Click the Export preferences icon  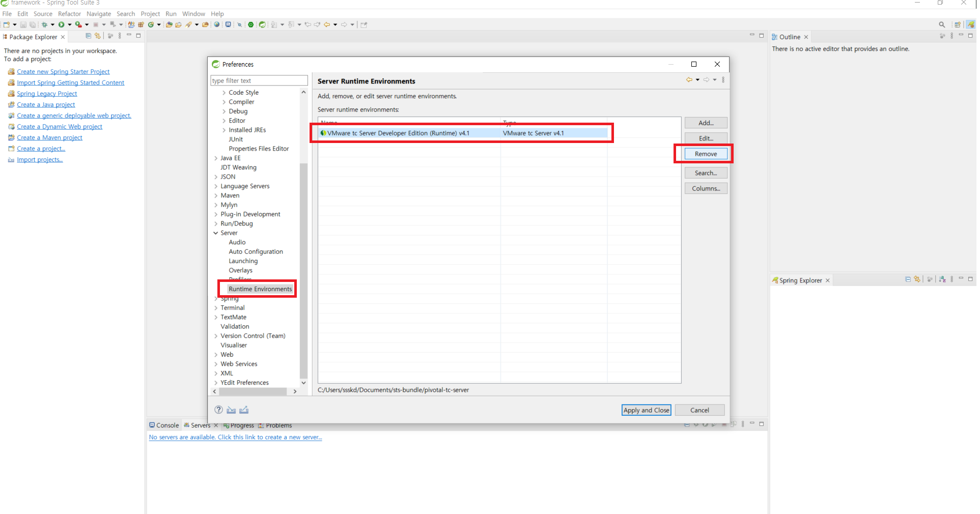pyautogui.click(x=244, y=410)
